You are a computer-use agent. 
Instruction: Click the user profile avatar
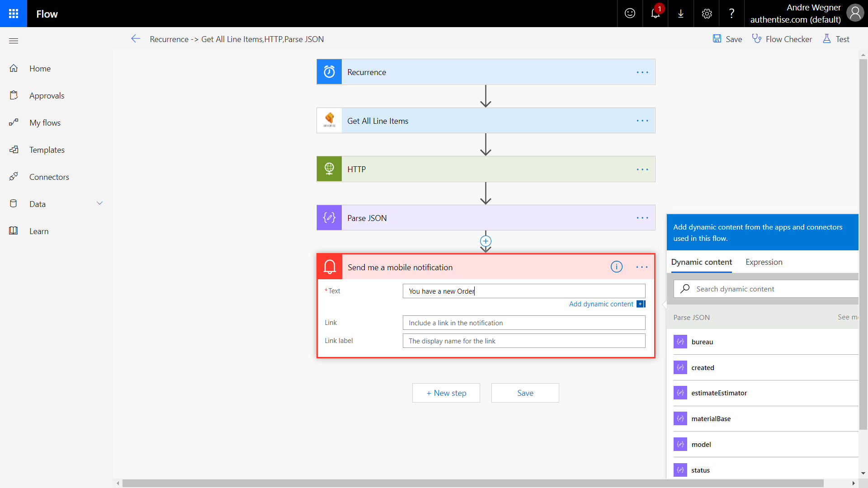(x=855, y=13)
